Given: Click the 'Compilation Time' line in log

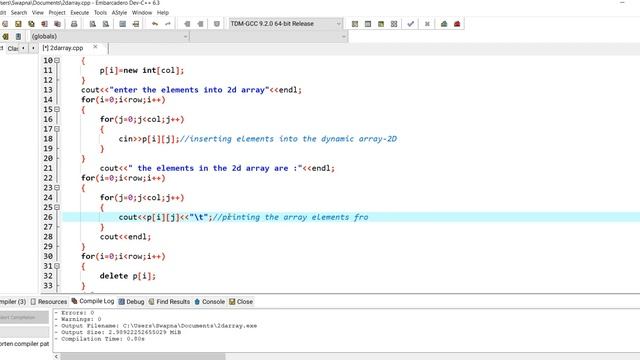Looking at the screenshot, I should click(x=100, y=339).
